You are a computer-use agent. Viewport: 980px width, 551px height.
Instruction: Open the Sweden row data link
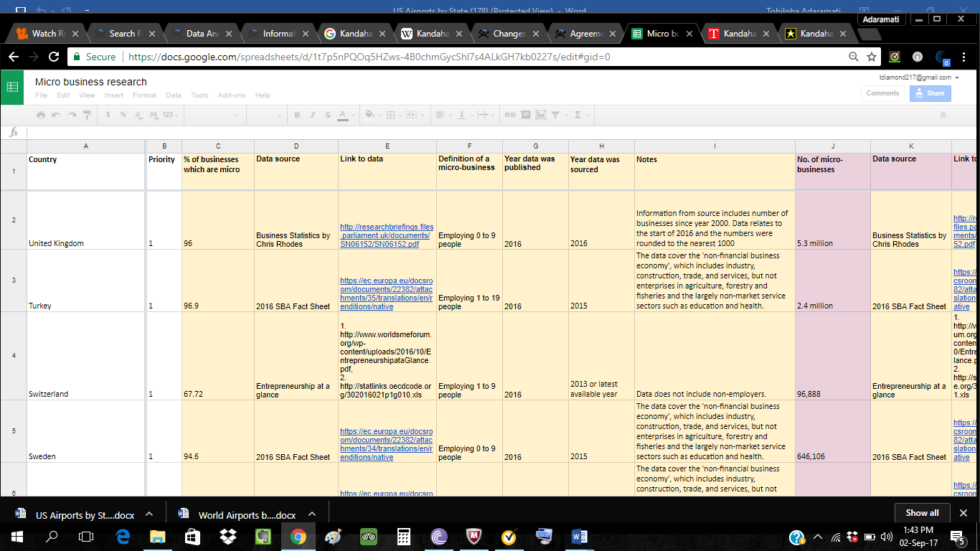(387, 443)
